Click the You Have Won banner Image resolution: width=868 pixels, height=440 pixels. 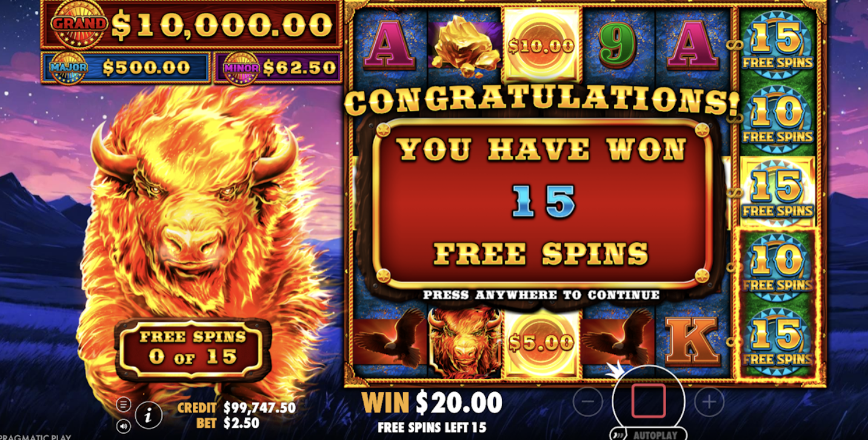[542, 203]
